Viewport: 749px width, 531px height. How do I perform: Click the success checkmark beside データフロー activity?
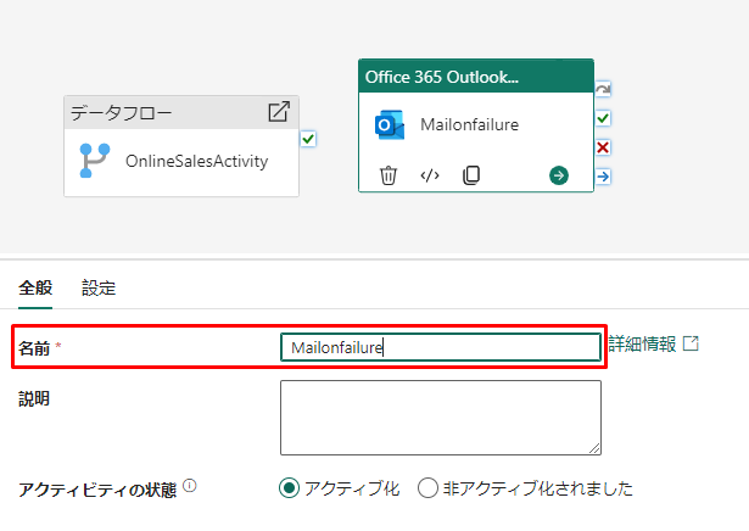[308, 139]
